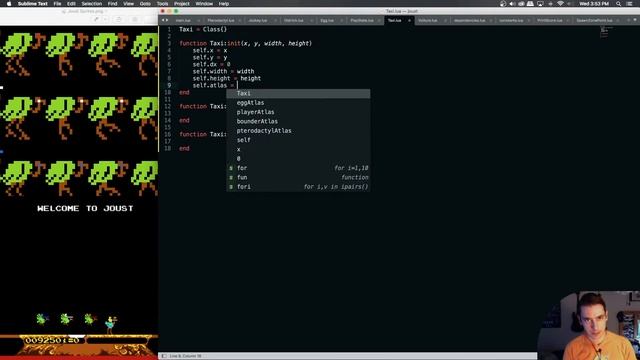This screenshot has height=360, width=640.
Task: Click the Preview window title Joust Sprites.png
Action: (85, 11)
